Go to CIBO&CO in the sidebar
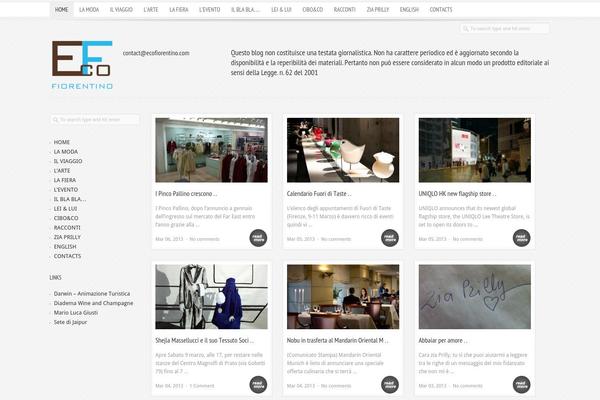600x400 pixels. pyautogui.click(x=66, y=218)
